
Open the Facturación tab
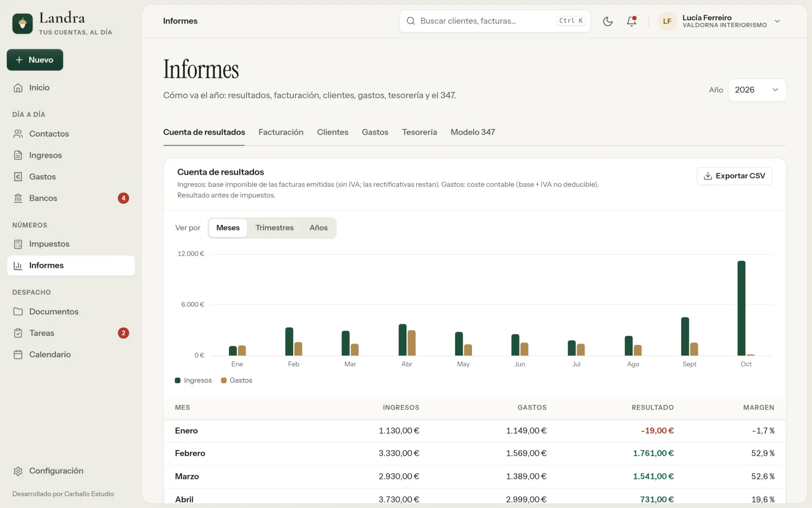(x=281, y=132)
